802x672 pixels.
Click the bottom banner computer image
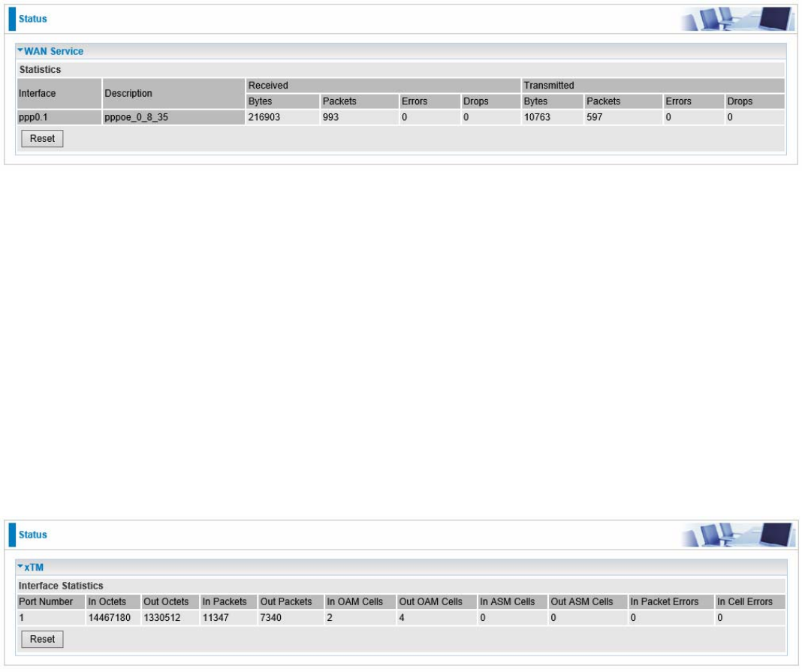pyautogui.click(x=737, y=535)
